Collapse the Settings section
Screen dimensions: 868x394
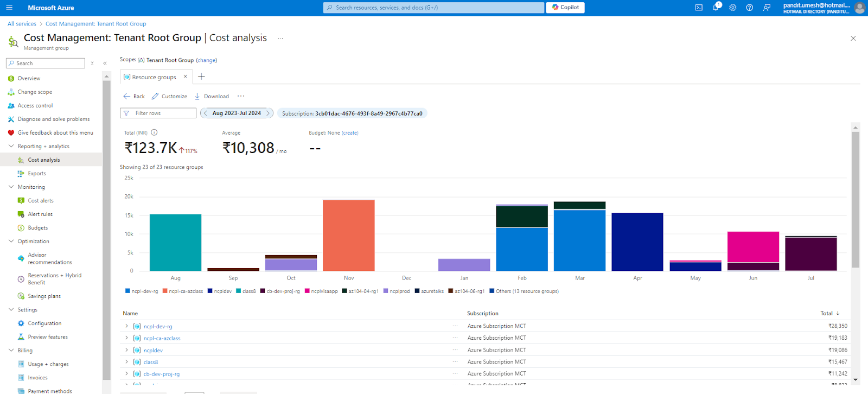pyautogui.click(x=11, y=310)
